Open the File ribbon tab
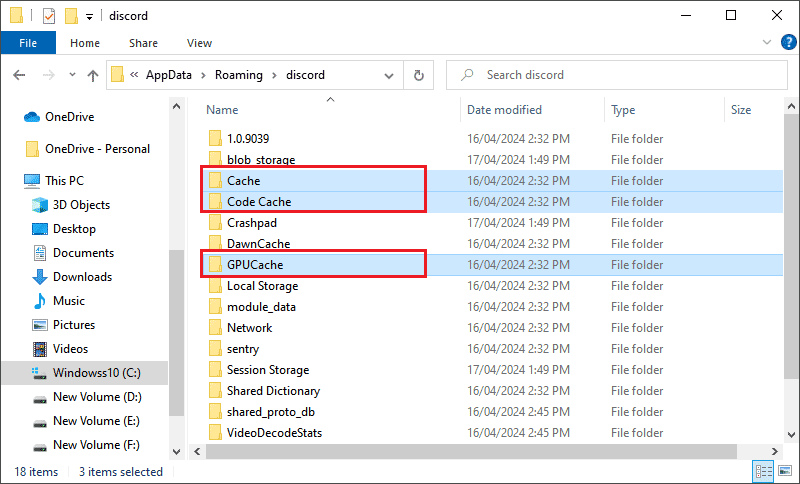The image size is (800, 484). tap(28, 43)
